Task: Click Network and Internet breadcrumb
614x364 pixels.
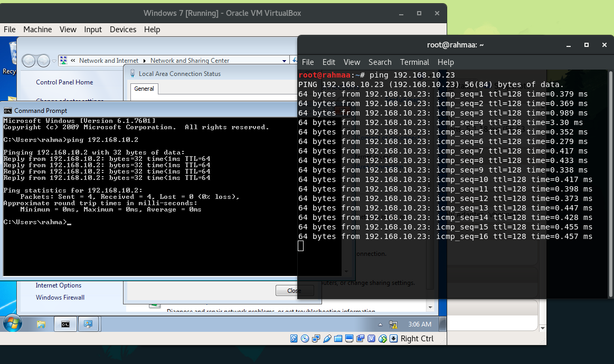Action: 108,61
